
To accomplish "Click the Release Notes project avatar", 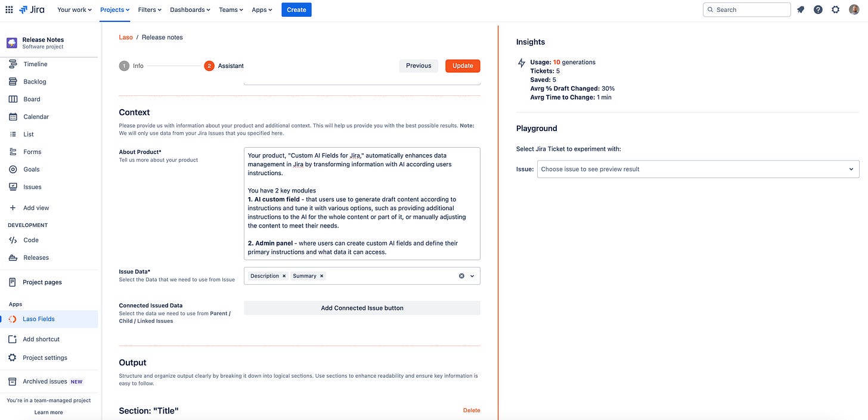I will pyautogui.click(x=12, y=43).
